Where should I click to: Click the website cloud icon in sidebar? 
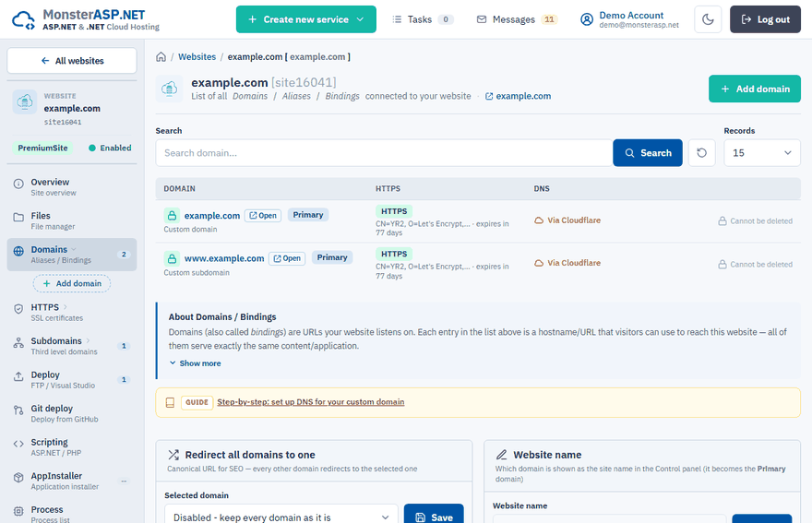(x=25, y=102)
